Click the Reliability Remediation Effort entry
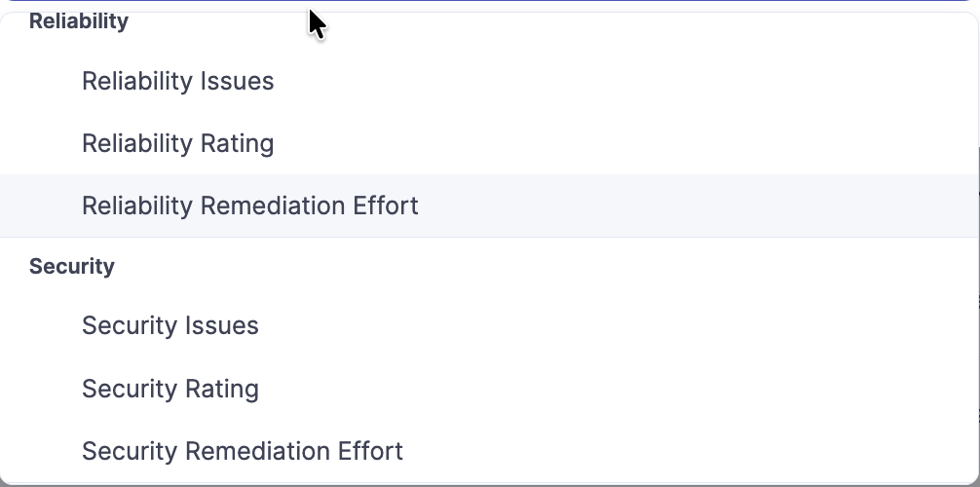 [250, 206]
